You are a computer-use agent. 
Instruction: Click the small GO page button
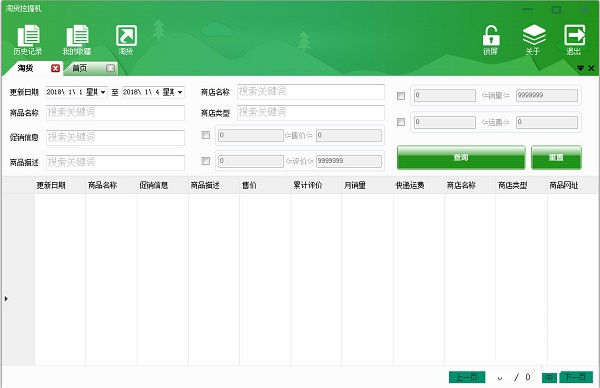point(549,378)
